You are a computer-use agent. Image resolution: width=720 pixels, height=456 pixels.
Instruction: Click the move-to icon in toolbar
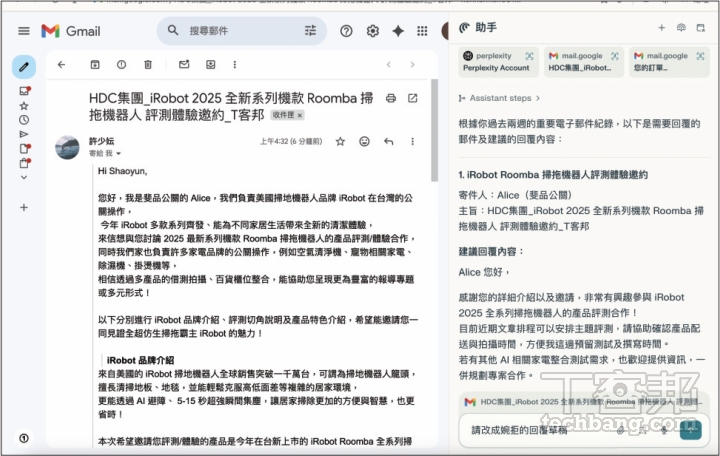tap(210, 65)
